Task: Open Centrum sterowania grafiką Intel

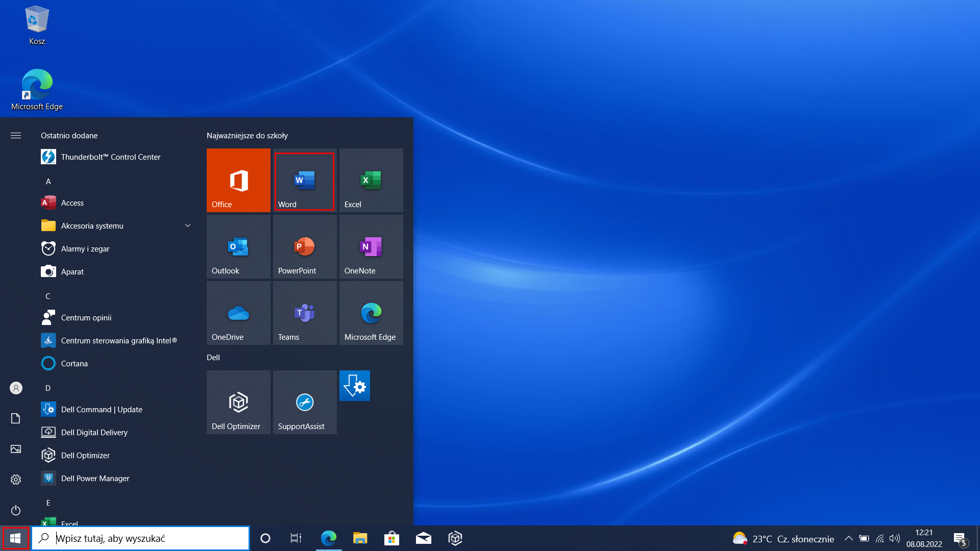Action: click(117, 340)
